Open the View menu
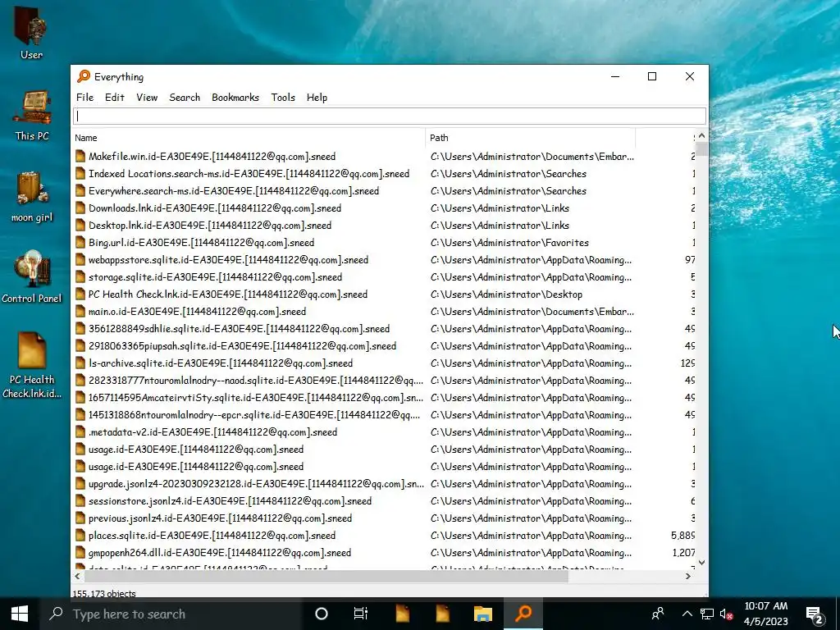Screen dimensions: 840x630 coord(147,98)
